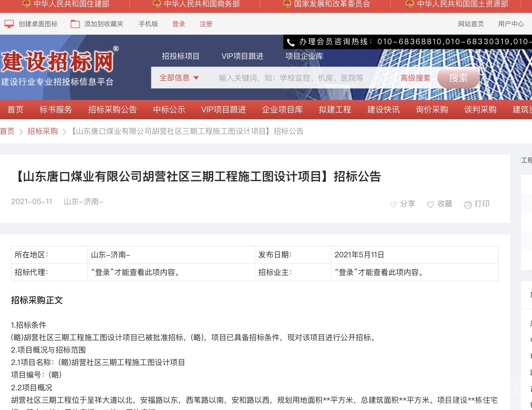Switch to the 项目企业库 search tab

pyautogui.click(x=304, y=56)
